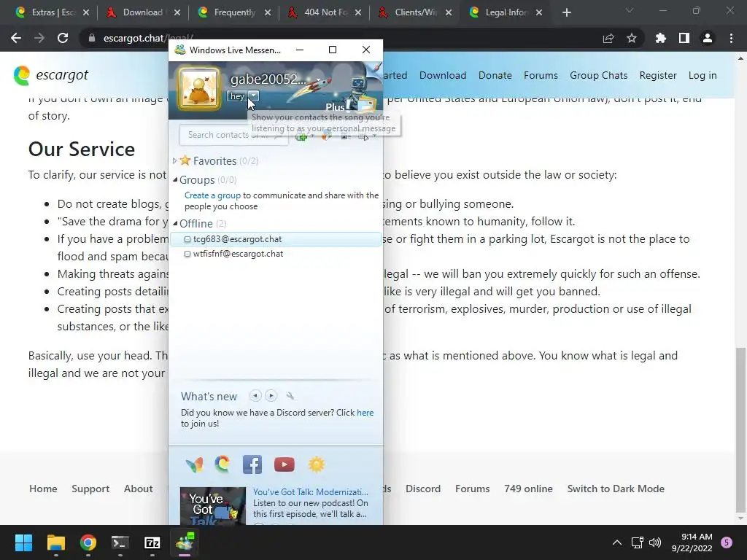Image resolution: width=747 pixels, height=560 pixels.
Task: Open Chrome three-dot menu
Action: (x=731, y=38)
